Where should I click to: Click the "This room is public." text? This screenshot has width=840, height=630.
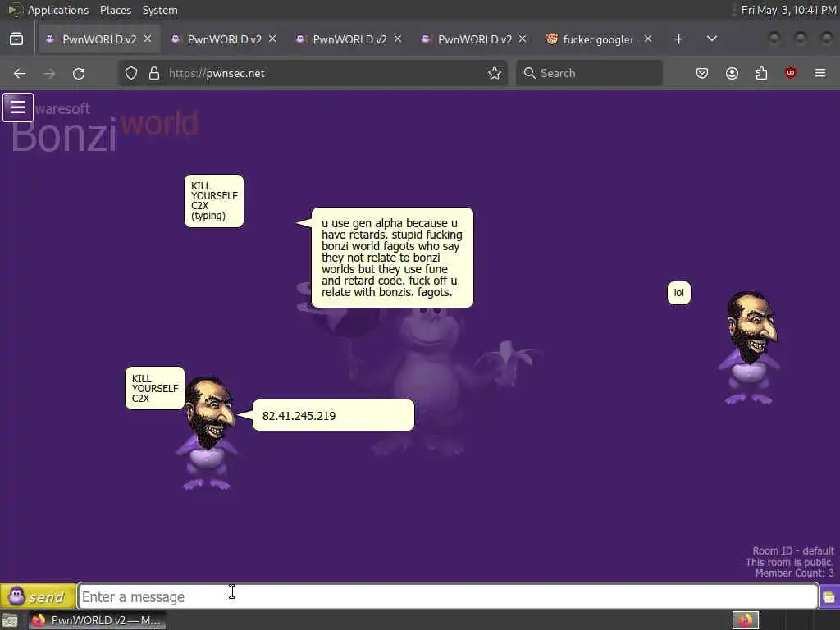pyautogui.click(x=790, y=562)
